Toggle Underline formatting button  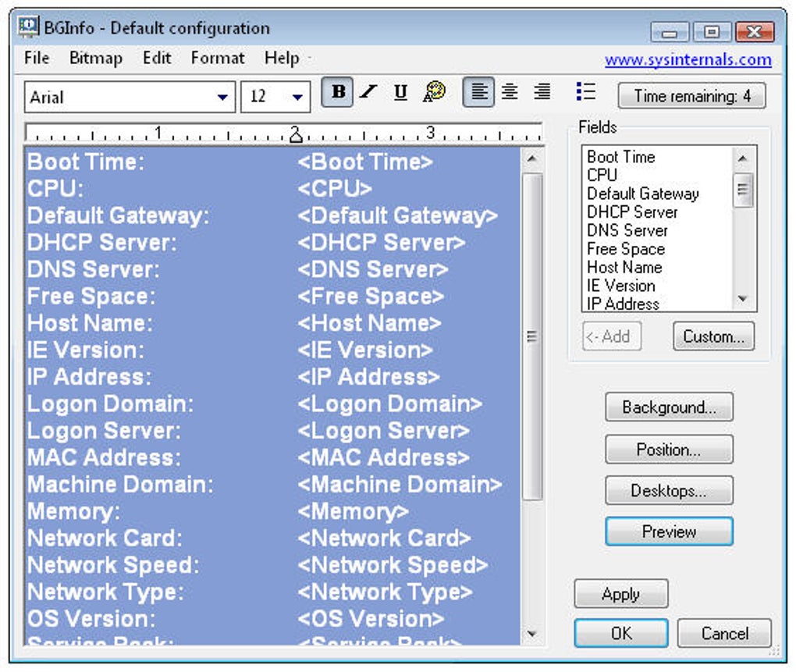400,92
